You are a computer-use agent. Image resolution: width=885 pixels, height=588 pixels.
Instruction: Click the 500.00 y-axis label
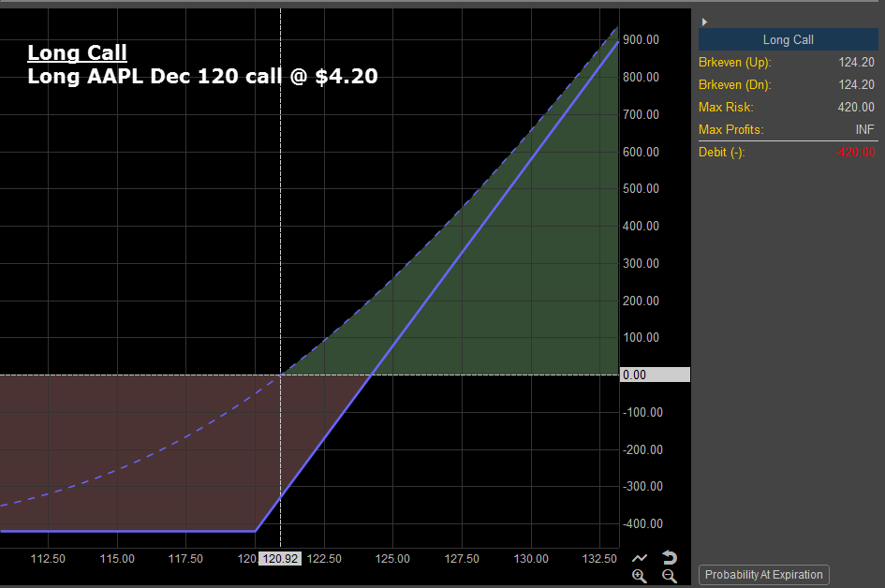click(x=641, y=188)
